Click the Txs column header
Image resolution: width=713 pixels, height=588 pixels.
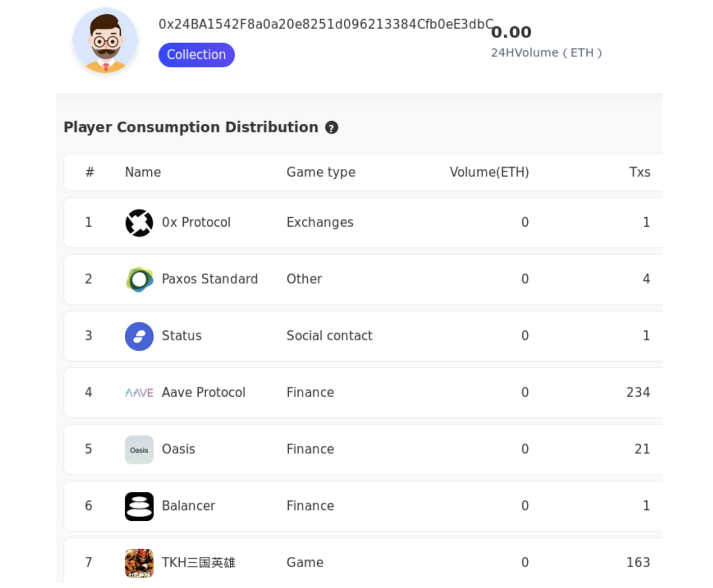click(640, 172)
